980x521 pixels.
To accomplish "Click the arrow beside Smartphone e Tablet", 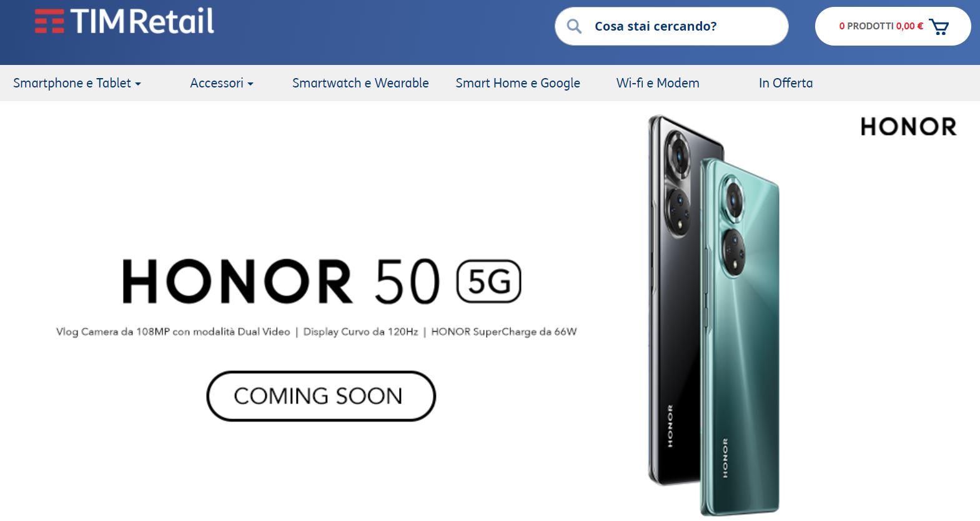I will tap(138, 84).
